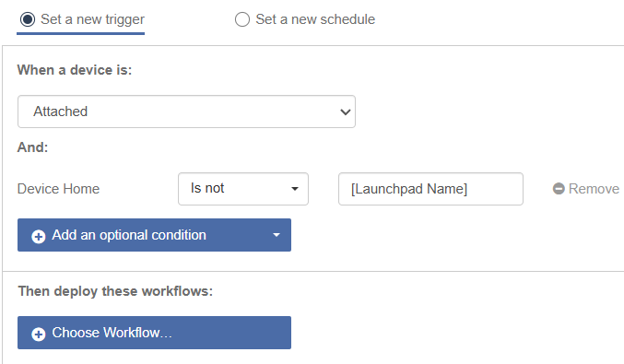The image size is (624, 364).
Task: Click the 'When a device is:' heading
Action: pos(75,70)
